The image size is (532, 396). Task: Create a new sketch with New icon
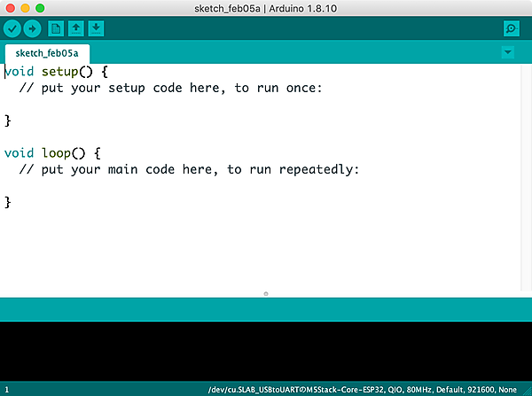click(x=56, y=28)
